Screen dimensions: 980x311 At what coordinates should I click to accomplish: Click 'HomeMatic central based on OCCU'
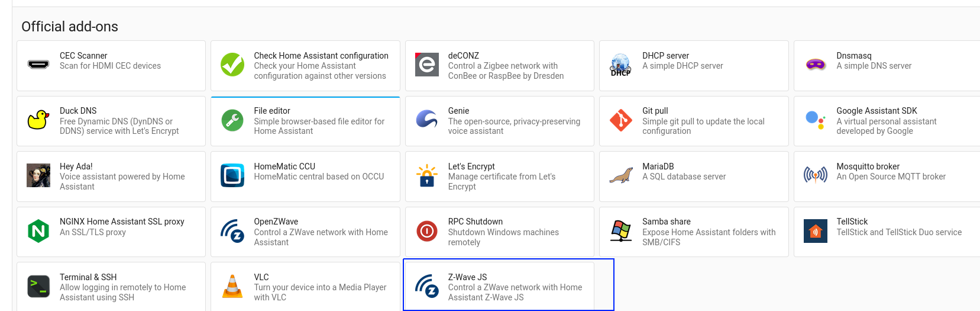[319, 177]
